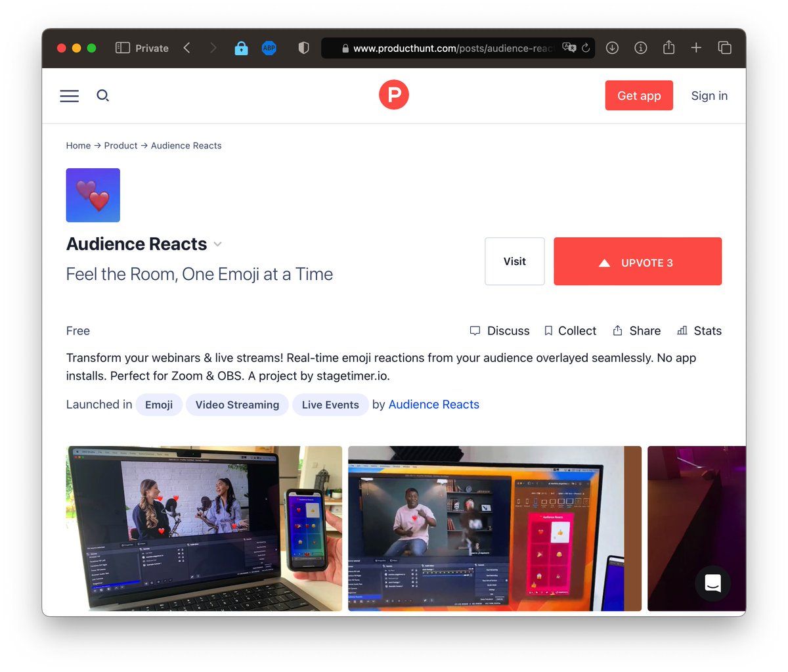This screenshot has width=788, height=672.
Task: Open the chat support bubble
Action: (x=712, y=583)
